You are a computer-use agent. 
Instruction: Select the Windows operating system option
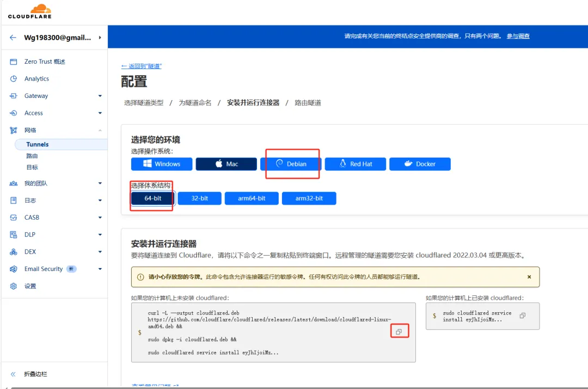click(x=161, y=164)
